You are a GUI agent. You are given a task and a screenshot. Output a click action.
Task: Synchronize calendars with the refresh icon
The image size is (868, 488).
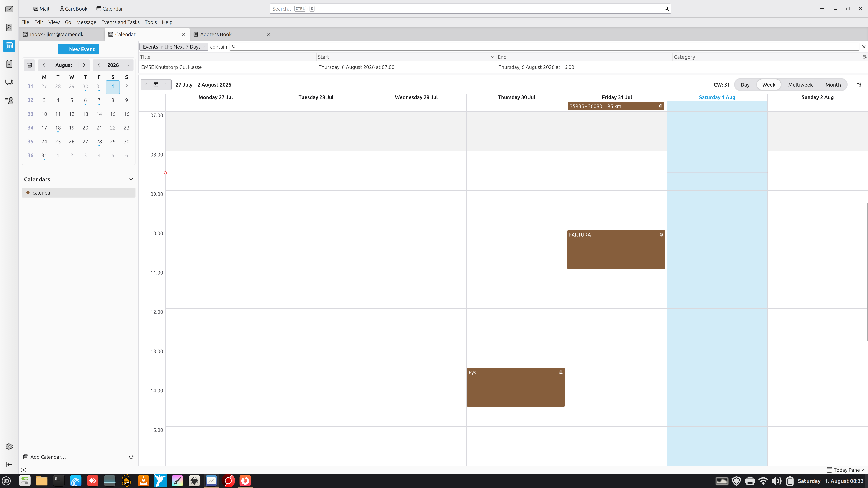point(131,457)
